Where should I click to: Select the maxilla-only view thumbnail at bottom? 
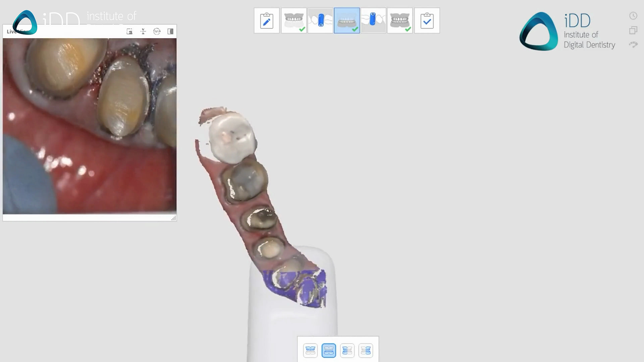click(310, 350)
